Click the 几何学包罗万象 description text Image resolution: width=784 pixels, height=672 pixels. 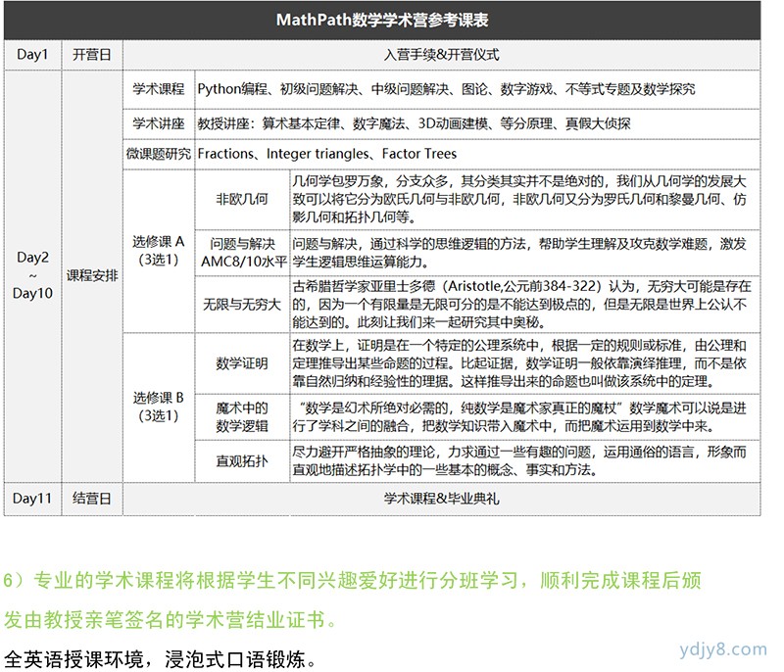519,200
